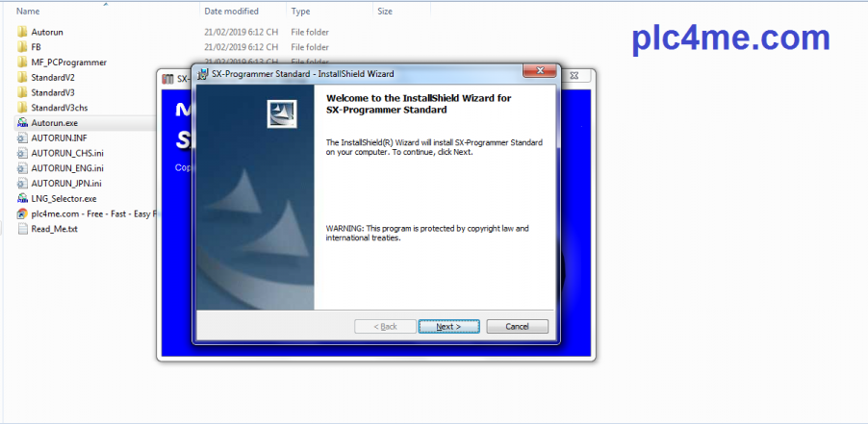Click the LNG_Selector.exe file icon
This screenshot has width=868, height=424.
22,199
